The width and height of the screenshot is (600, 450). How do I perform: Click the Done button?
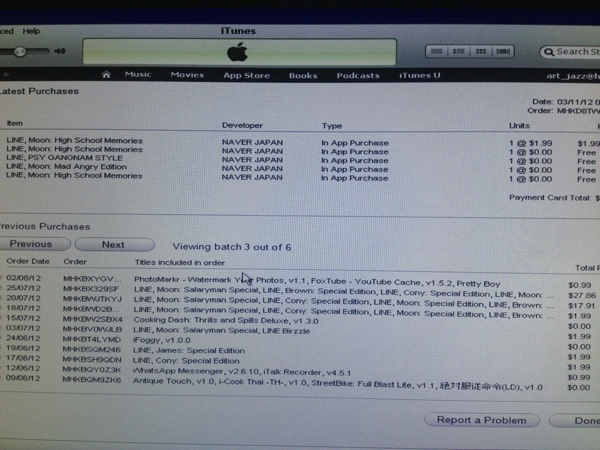[x=575, y=421]
